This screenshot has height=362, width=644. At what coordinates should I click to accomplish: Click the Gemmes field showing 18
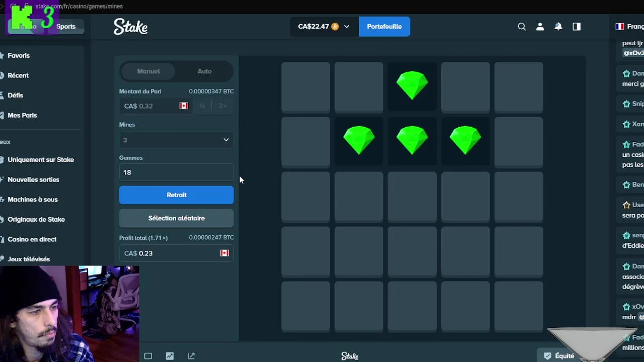click(x=176, y=172)
